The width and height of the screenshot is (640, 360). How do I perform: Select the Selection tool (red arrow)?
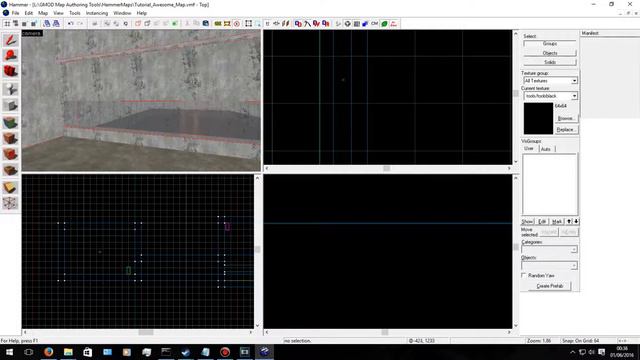pos(10,40)
